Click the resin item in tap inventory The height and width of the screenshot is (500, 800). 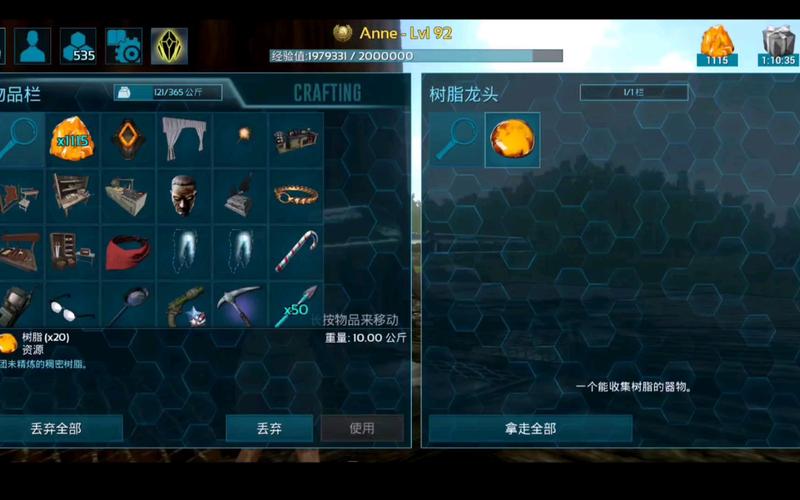512,139
